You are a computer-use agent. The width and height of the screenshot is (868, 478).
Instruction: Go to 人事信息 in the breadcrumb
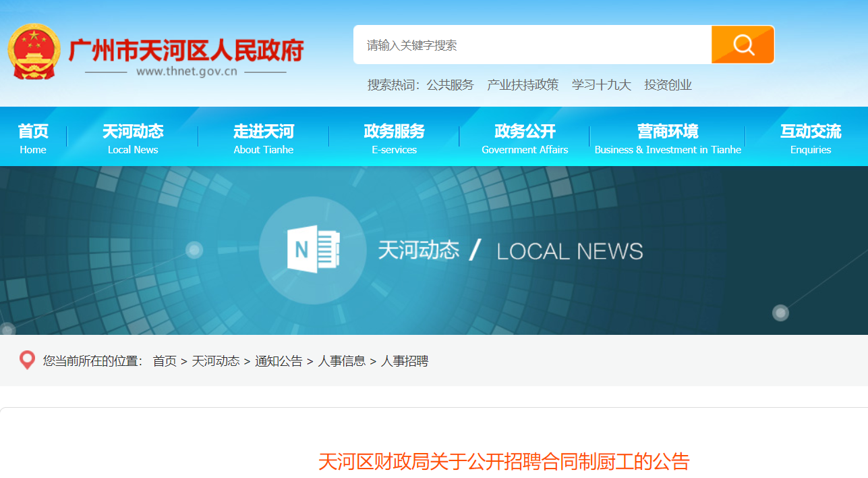click(342, 361)
